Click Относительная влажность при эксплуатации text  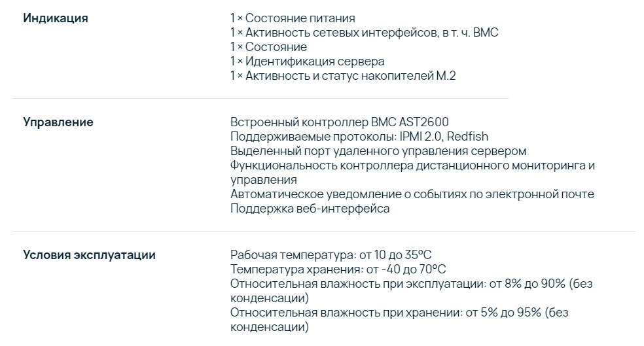coord(411,290)
